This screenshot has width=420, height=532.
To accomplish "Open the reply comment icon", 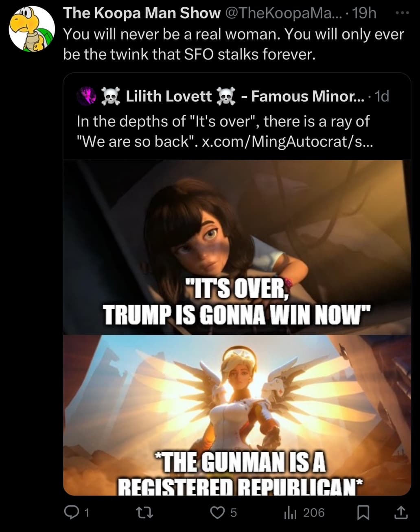I will pos(71,512).
